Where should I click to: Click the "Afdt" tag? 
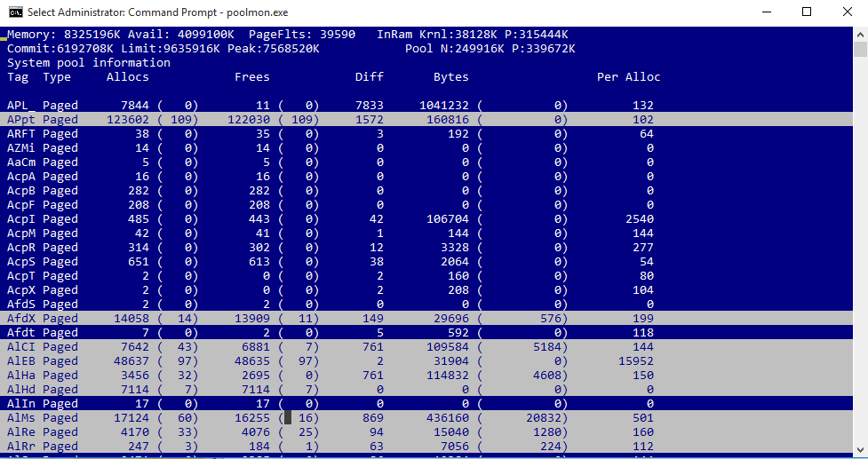[21, 332]
